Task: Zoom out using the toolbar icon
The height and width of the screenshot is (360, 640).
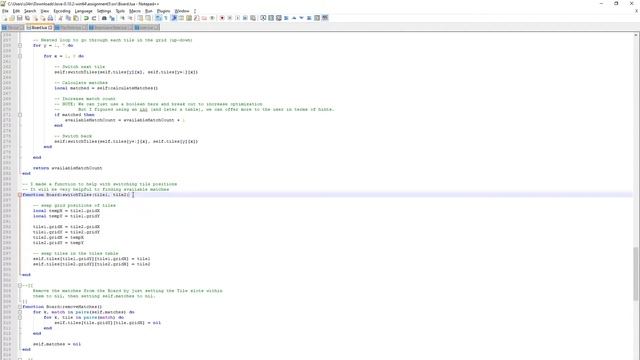Action: tap(130, 18)
